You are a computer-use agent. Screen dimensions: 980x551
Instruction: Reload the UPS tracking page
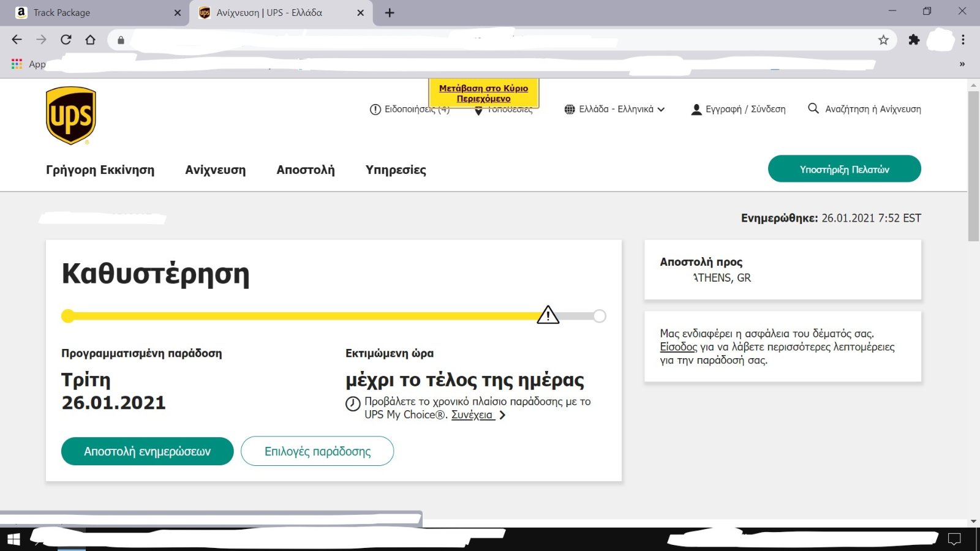click(66, 40)
